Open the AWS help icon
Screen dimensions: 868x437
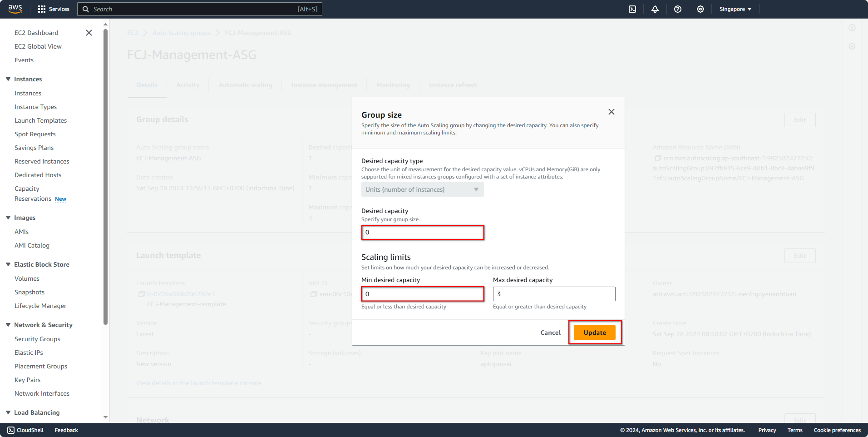(677, 9)
